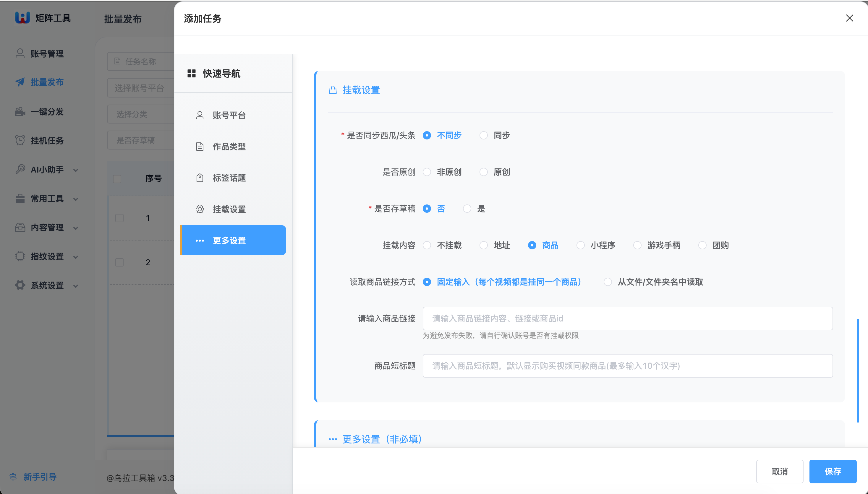Select 否 for 是否存草稿
Image resolution: width=868 pixels, height=494 pixels.
coord(434,209)
